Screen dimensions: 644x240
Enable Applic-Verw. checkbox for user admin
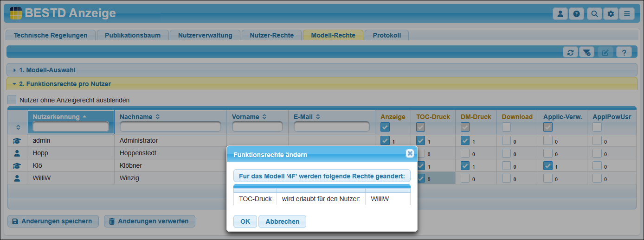(x=548, y=141)
